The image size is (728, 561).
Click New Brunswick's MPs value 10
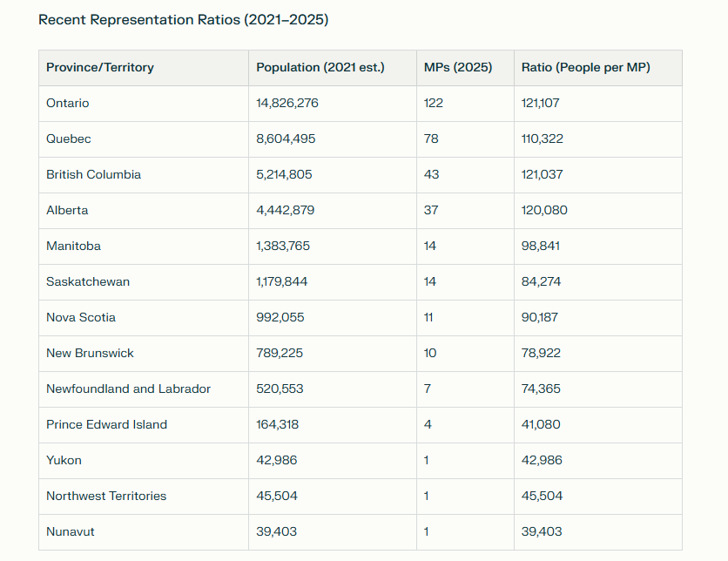(430, 354)
